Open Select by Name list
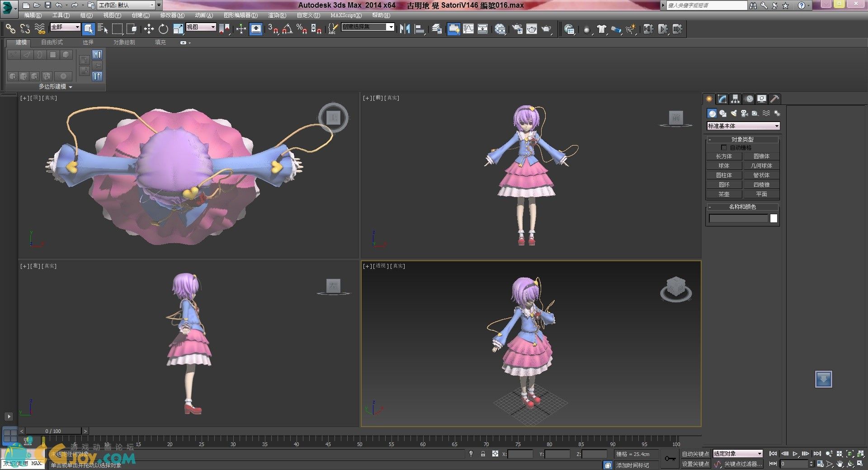This screenshot has height=470, width=868. (x=103, y=29)
